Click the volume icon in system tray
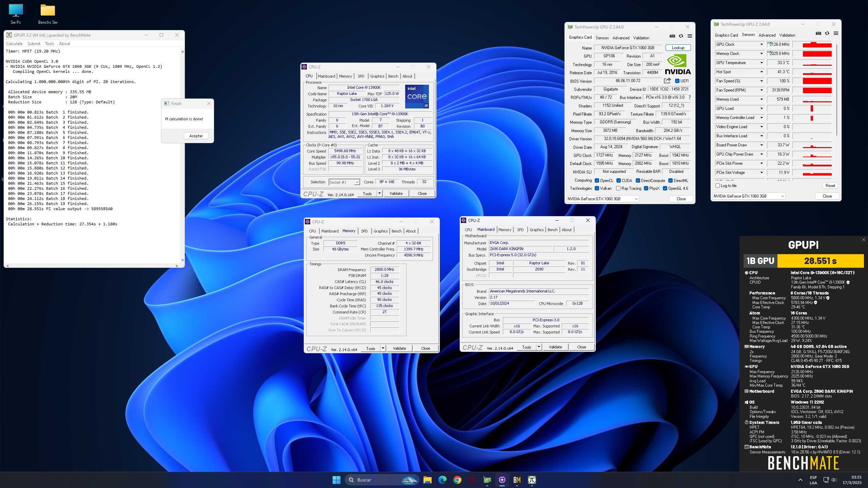 [834, 480]
